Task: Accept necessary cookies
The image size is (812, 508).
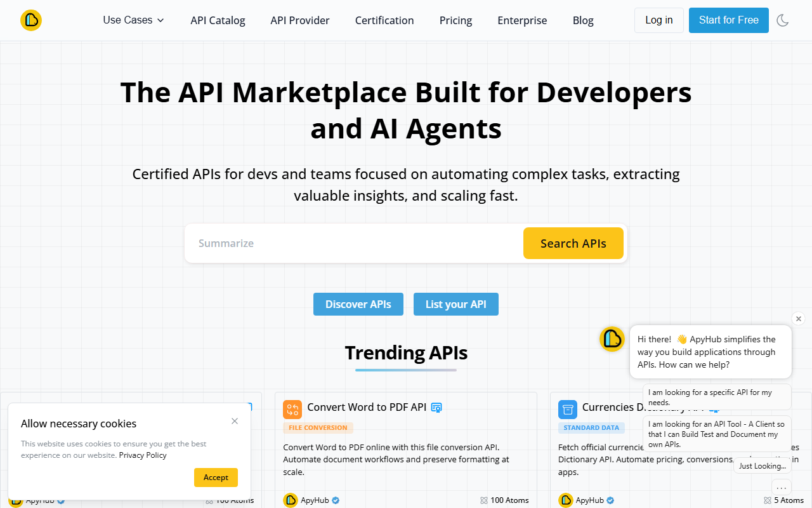Action: pyautogui.click(x=216, y=478)
